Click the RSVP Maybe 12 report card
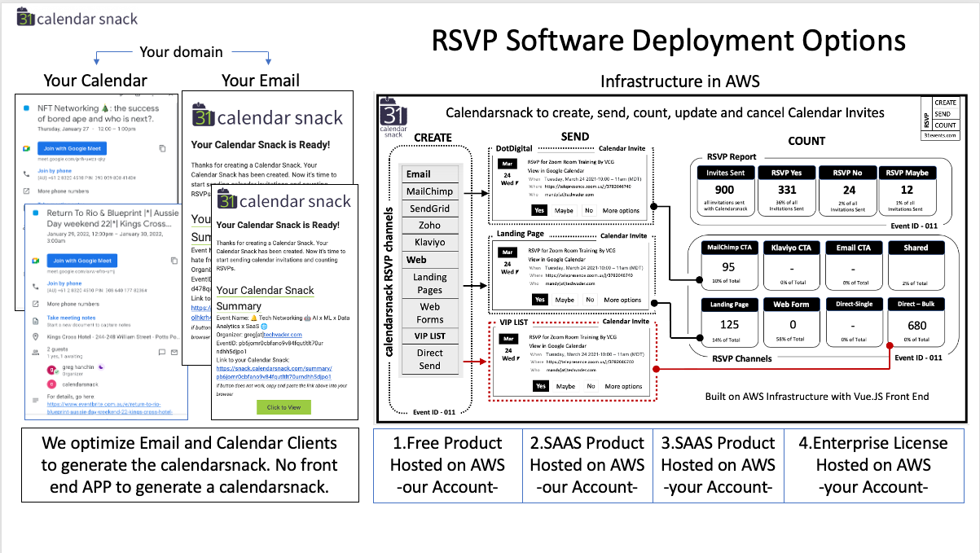The width and height of the screenshot is (980, 553). (x=907, y=191)
